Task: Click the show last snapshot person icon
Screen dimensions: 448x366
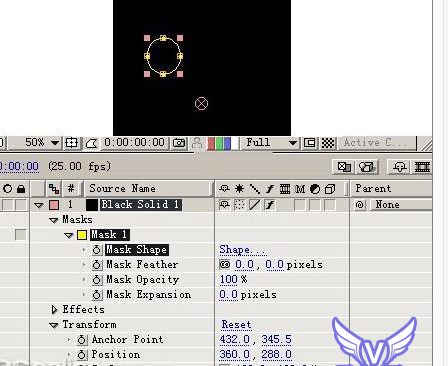Action: (x=197, y=143)
